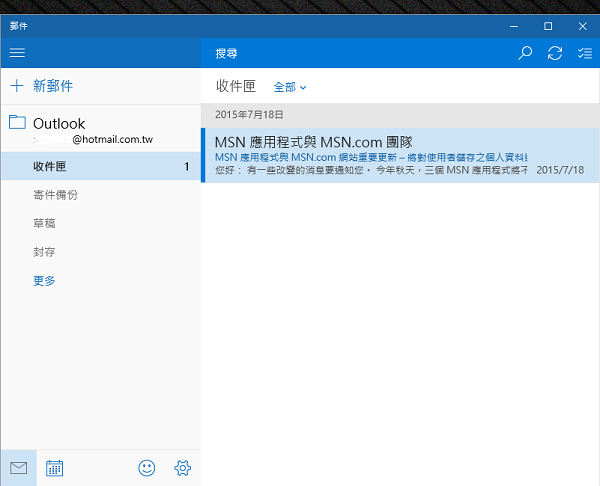Send feedback via smiley icon
The width and height of the screenshot is (600, 486).
(x=147, y=468)
